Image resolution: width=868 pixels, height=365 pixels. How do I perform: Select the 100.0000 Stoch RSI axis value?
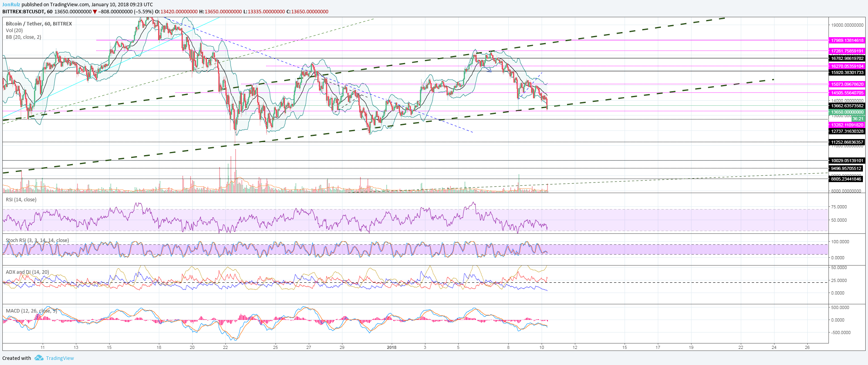[x=840, y=242]
